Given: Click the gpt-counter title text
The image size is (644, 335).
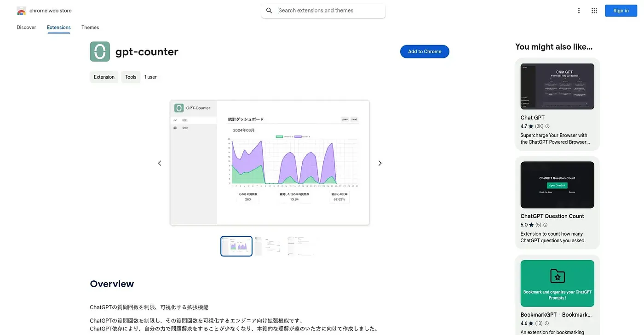Looking at the screenshot, I should click(x=147, y=51).
